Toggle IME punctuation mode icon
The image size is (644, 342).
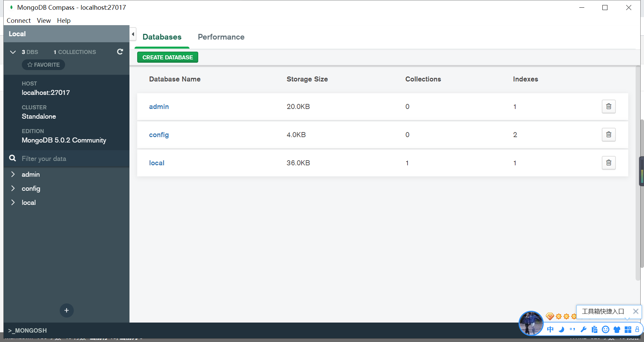pos(572,329)
